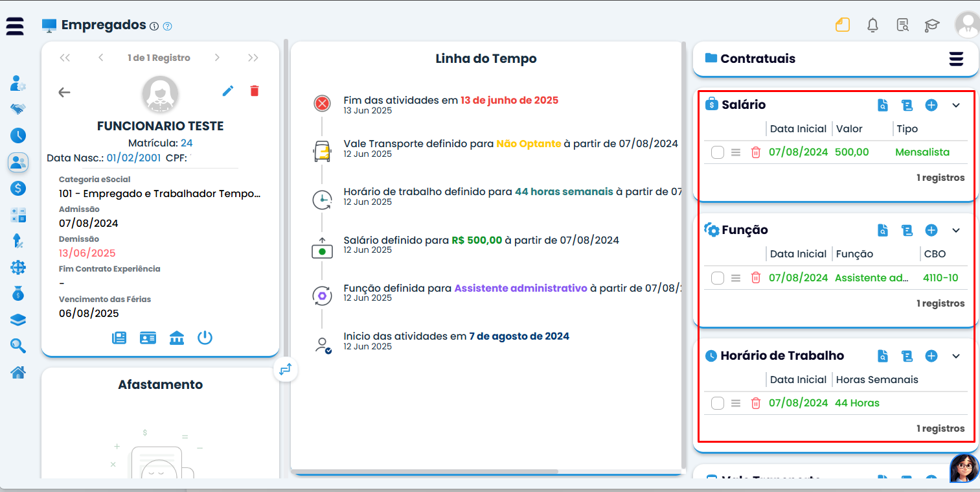Open the dollar coin sidebar icon

point(18,189)
